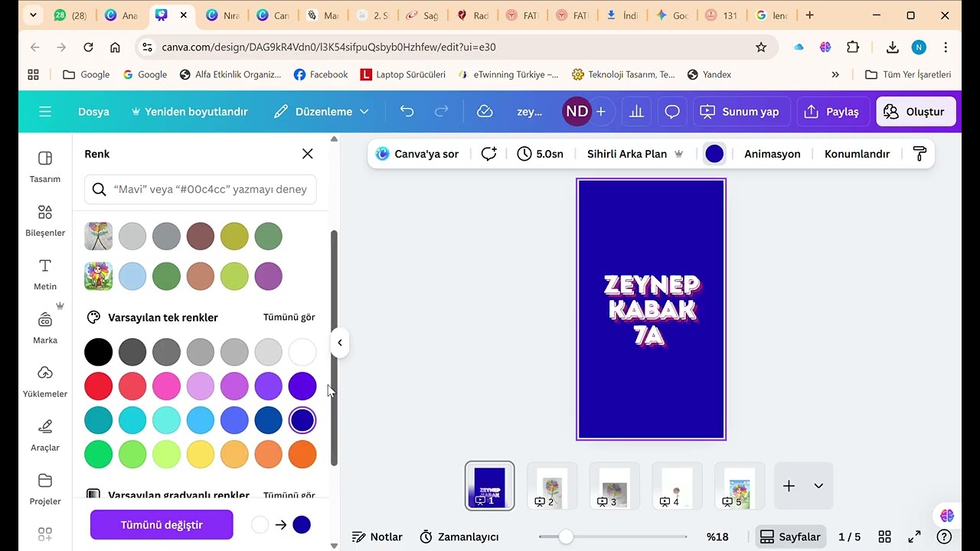Image resolution: width=980 pixels, height=551 pixels.
Task: Click Canva'ya sor assistant button
Action: point(417,154)
